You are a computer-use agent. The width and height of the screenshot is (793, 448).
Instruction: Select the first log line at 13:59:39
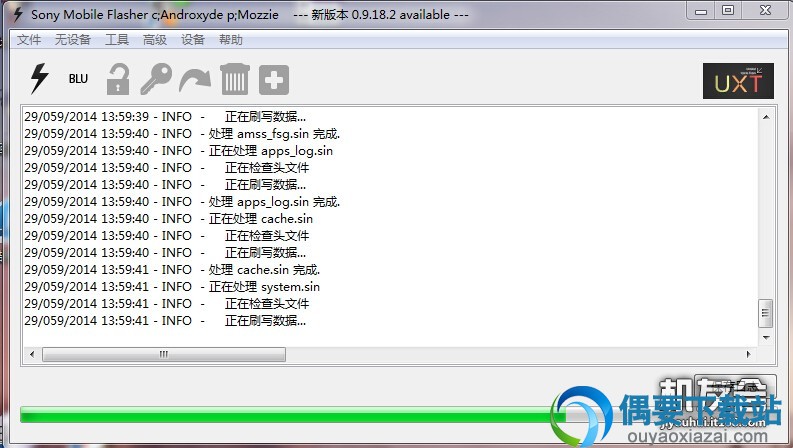coord(165,116)
